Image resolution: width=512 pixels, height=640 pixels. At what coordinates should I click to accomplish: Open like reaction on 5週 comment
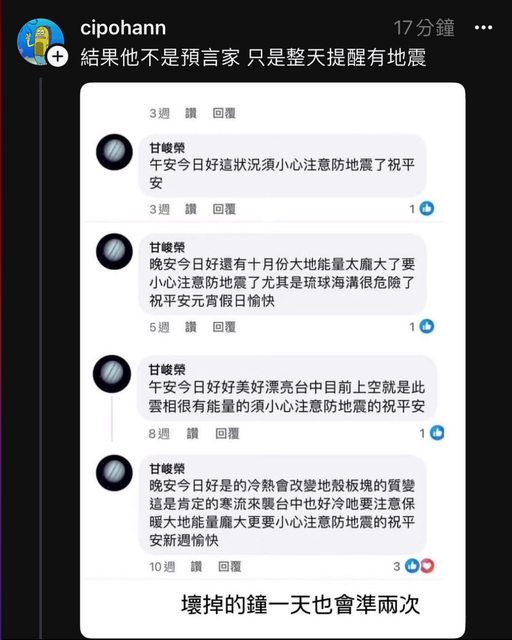click(x=427, y=326)
